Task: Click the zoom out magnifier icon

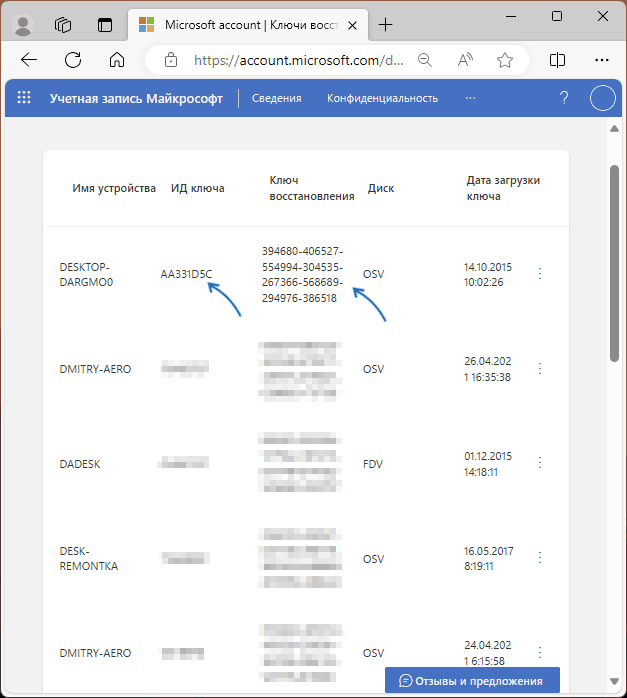Action: (425, 60)
